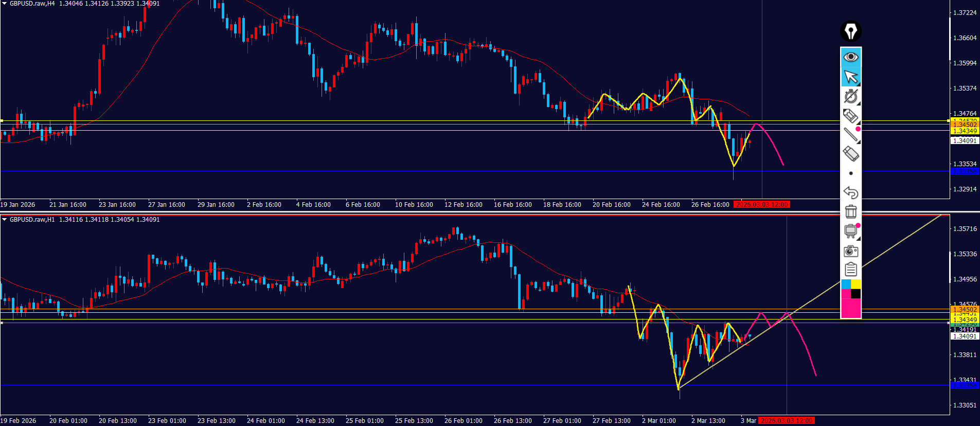This screenshot has width=980, height=426.
Task: Open the GBPUSD.raw,H4 chart title arrow
Action: click(5, 4)
